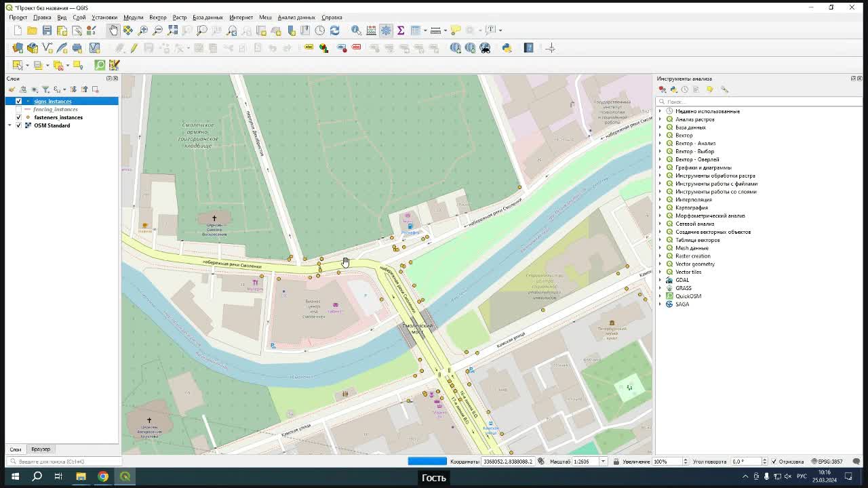Expand the Анализ растров group
The height and width of the screenshot is (488, 868).
(x=660, y=119)
